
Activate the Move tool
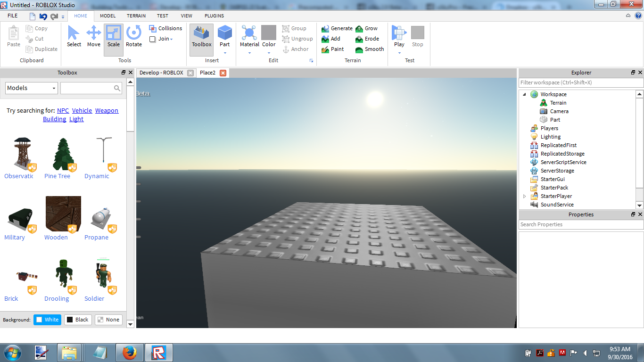click(x=94, y=36)
